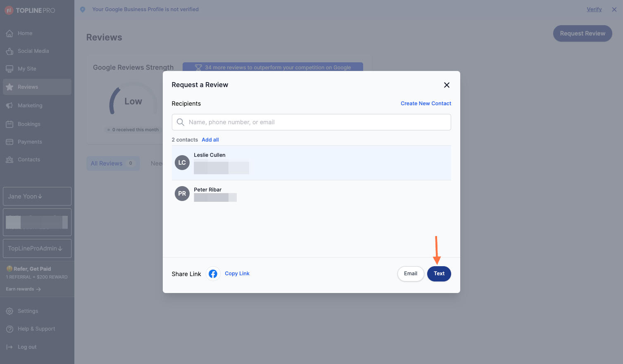The image size is (623, 364).
Task: Click the LC avatar
Action: 182,163
